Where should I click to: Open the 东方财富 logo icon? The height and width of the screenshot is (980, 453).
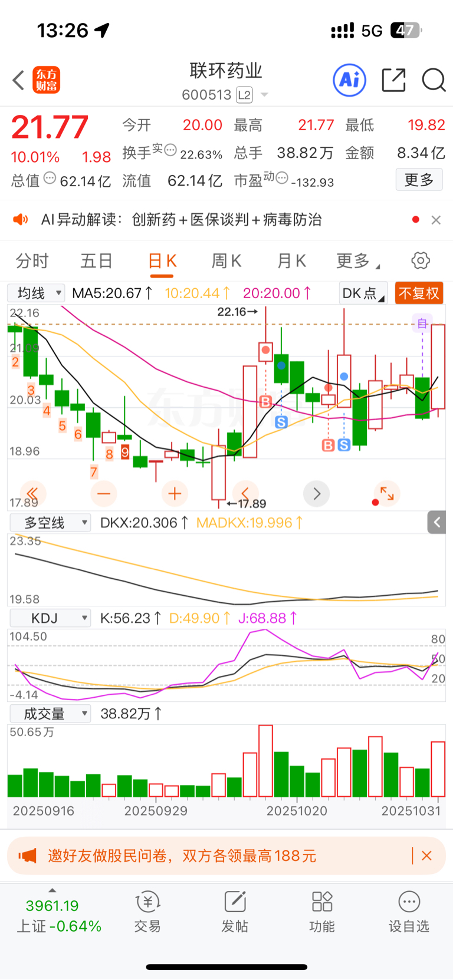tap(46, 80)
